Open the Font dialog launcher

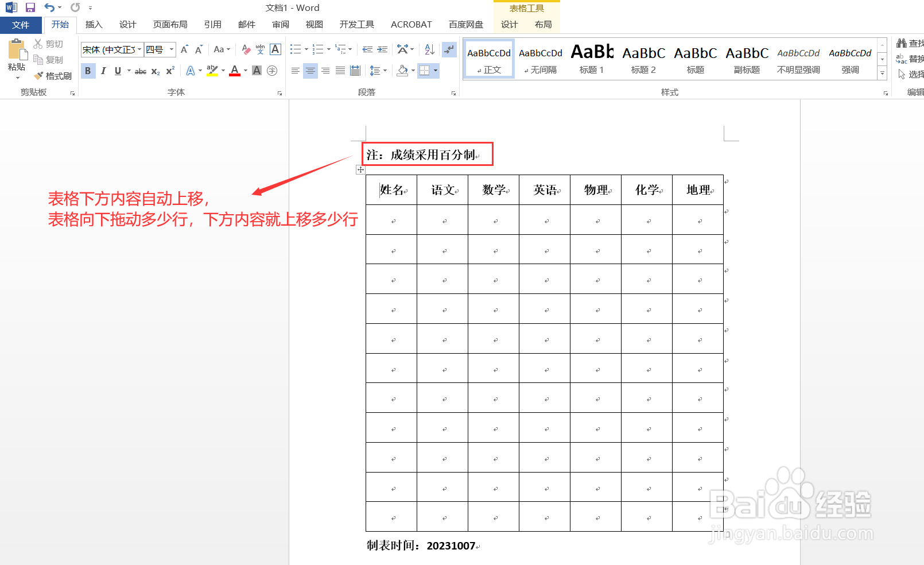[x=279, y=93]
